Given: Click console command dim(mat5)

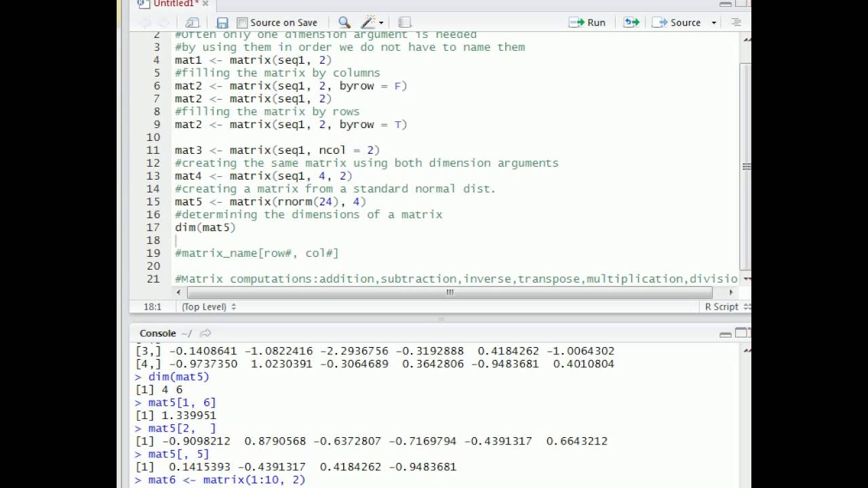Looking at the screenshot, I should [x=178, y=377].
